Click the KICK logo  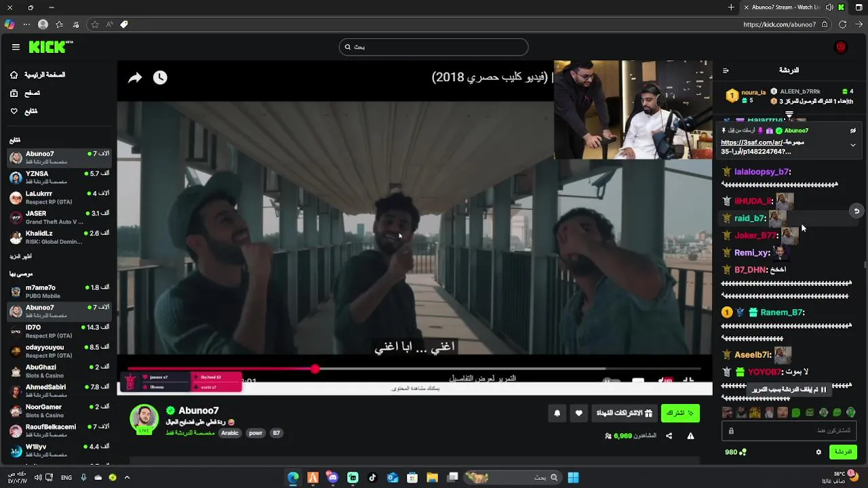click(50, 47)
